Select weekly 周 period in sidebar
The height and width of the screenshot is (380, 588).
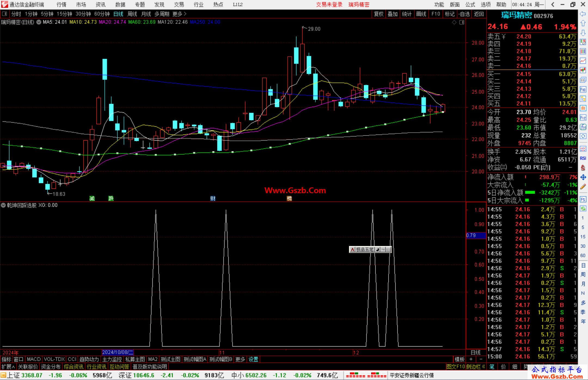coord(583,274)
